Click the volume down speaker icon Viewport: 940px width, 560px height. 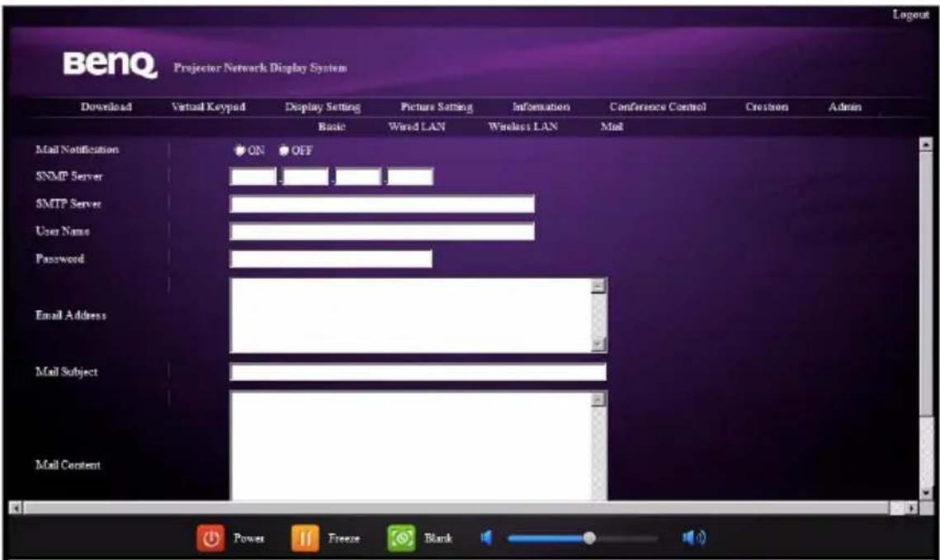coord(486,538)
